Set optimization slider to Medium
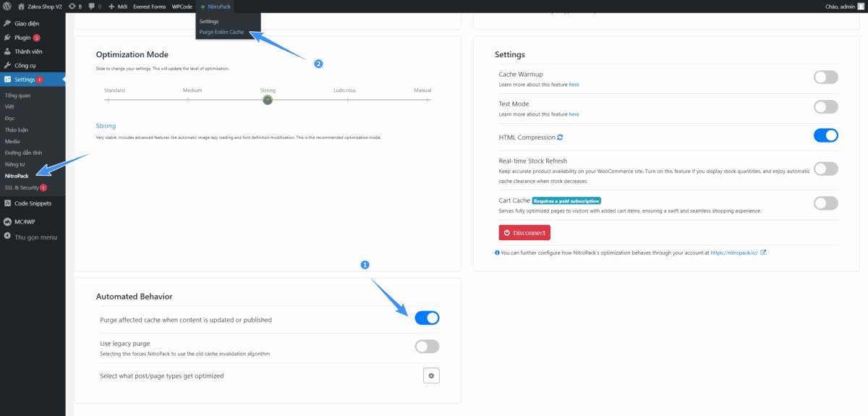This screenshot has width=868, height=416. [188, 100]
